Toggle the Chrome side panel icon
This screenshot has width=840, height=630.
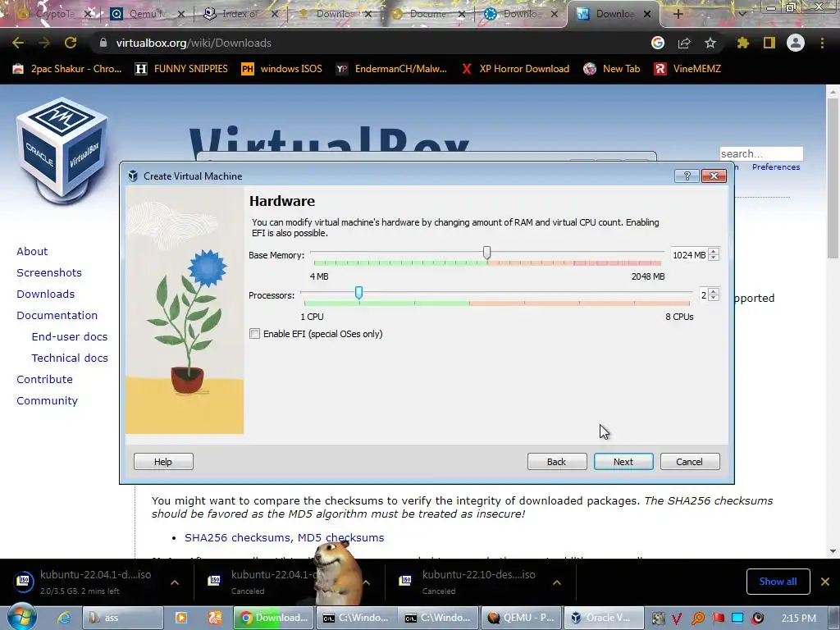click(x=769, y=43)
